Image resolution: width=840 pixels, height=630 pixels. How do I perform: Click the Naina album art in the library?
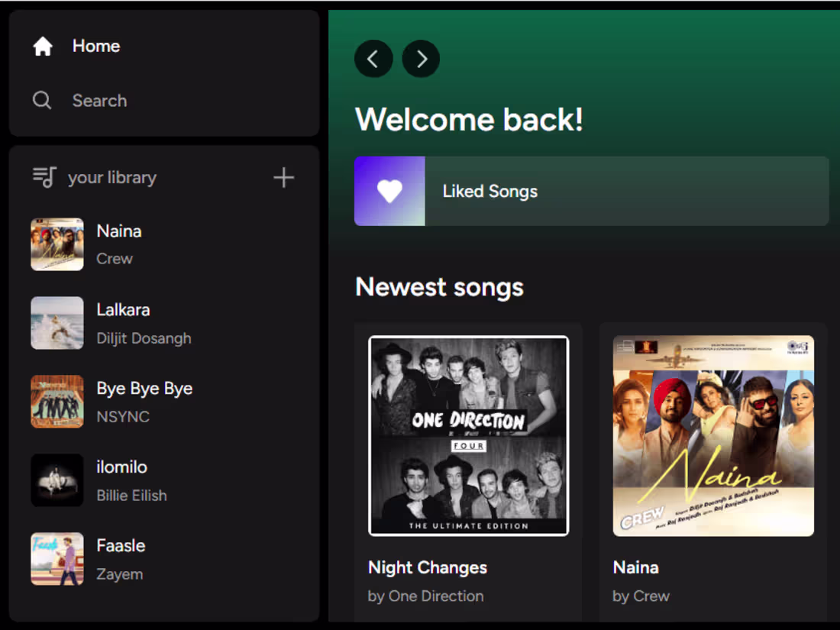57,244
